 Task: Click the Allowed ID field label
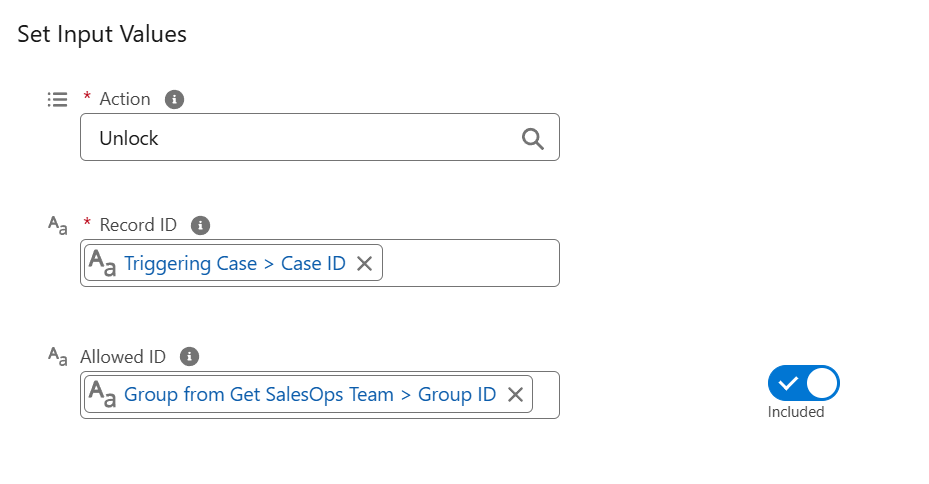pos(123,357)
